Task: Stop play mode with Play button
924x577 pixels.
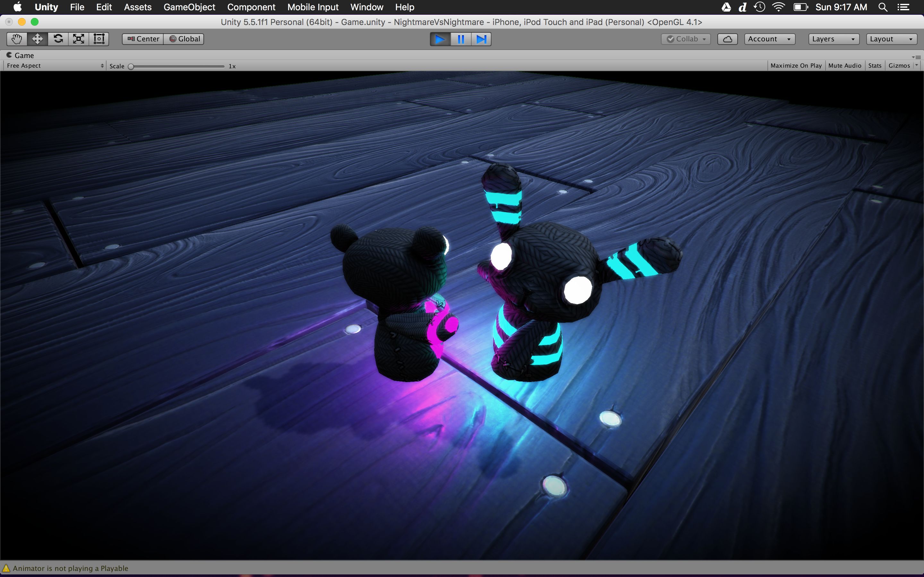Action: point(440,39)
